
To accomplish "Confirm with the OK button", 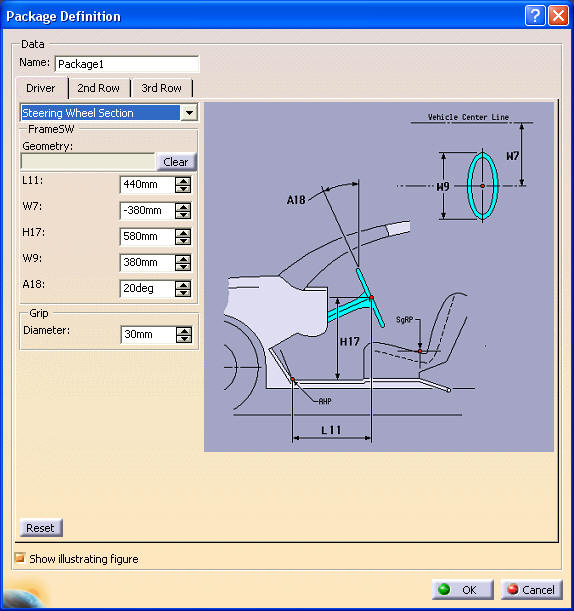I will [463, 590].
